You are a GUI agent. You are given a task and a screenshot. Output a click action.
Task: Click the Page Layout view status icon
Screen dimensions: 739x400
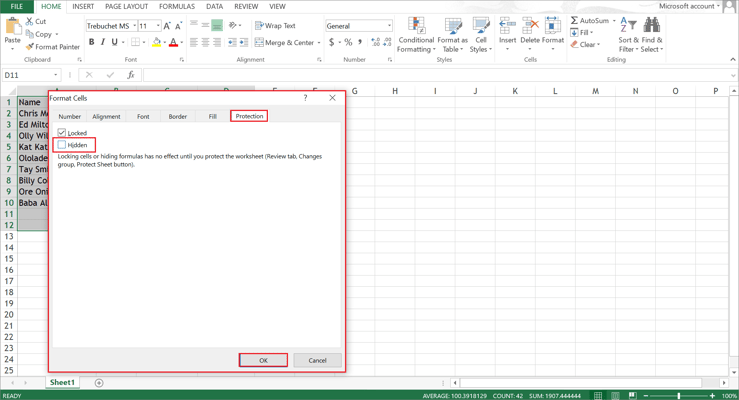(615, 396)
